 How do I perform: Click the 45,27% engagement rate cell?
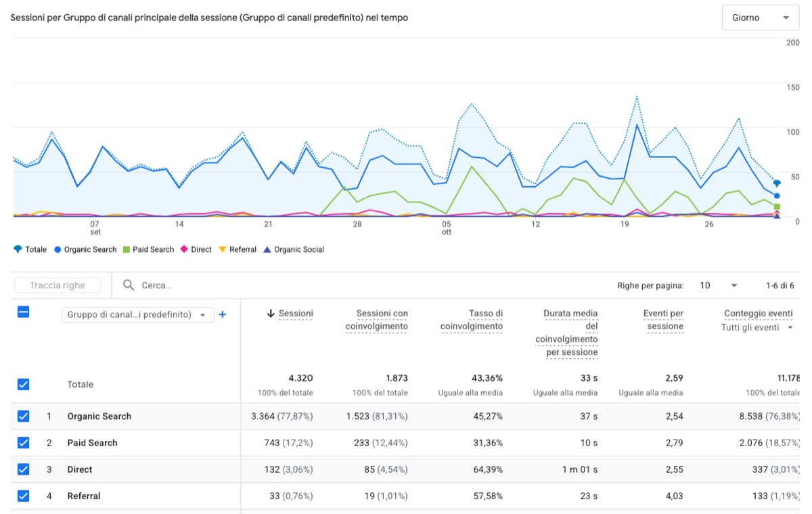487,416
